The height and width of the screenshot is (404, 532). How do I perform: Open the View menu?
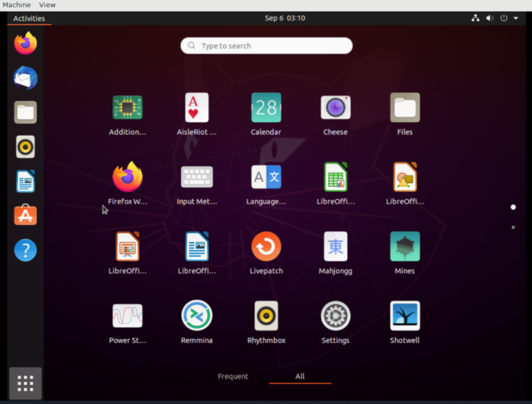click(x=47, y=5)
